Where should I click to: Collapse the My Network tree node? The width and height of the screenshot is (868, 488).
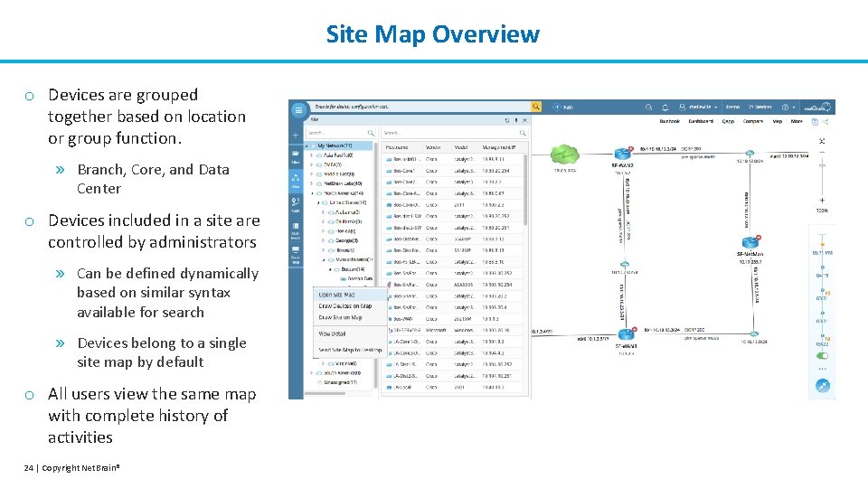[307, 146]
